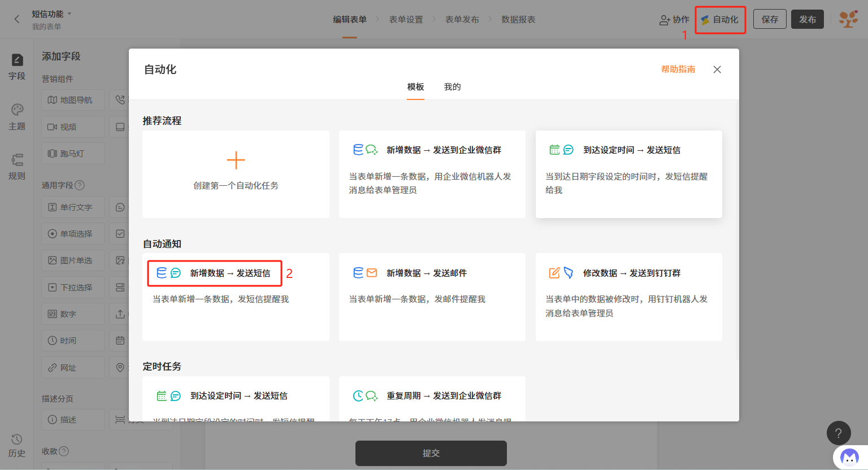
Task: Select 主题 theme sidebar icon
Action: pos(17,117)
